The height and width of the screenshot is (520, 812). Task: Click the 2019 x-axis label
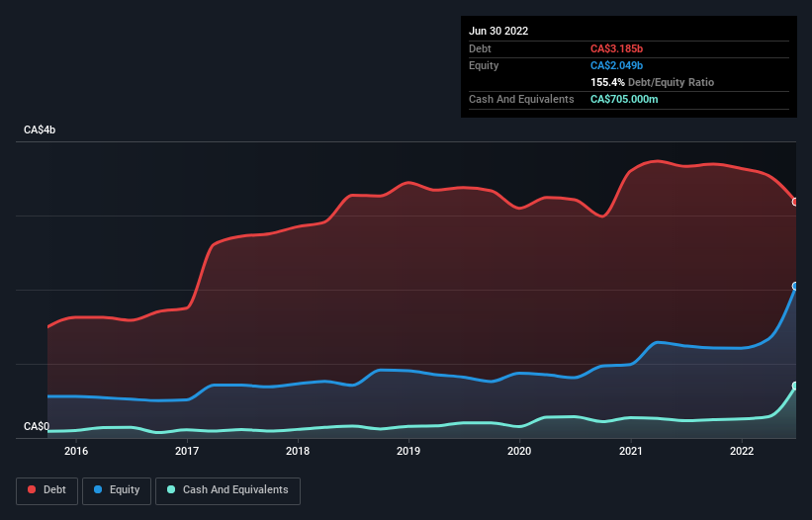408,451
